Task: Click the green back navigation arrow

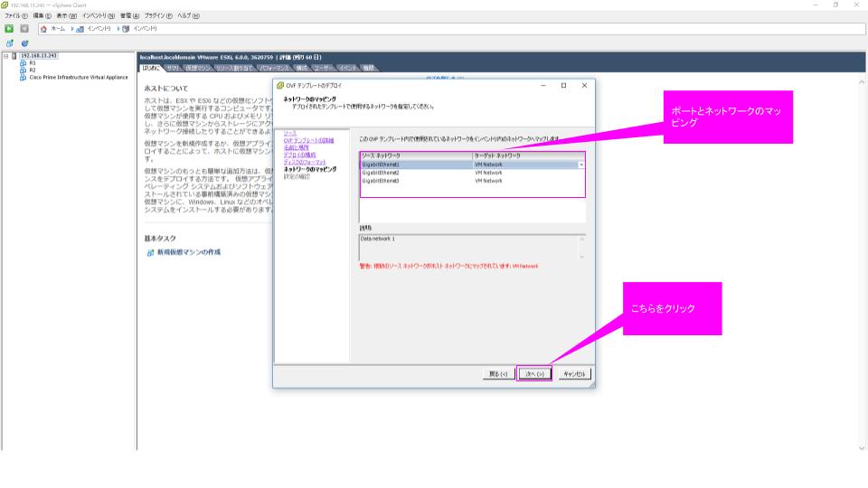Action: [x=9, y=28]
